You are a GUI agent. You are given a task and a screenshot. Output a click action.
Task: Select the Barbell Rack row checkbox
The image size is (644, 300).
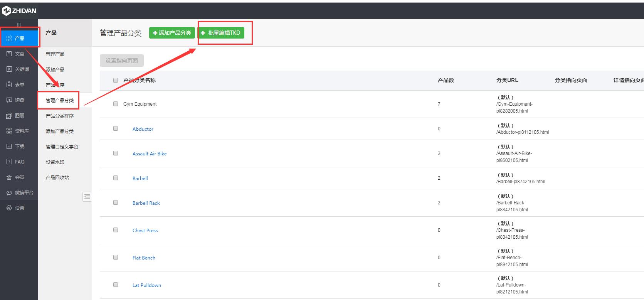click(x=116, y=202)
